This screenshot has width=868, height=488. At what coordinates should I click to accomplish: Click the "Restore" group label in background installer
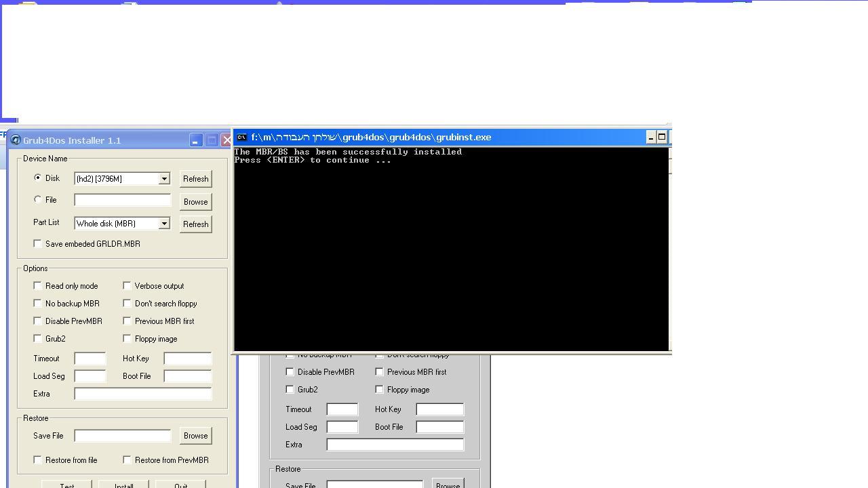[x=288, y=469]
